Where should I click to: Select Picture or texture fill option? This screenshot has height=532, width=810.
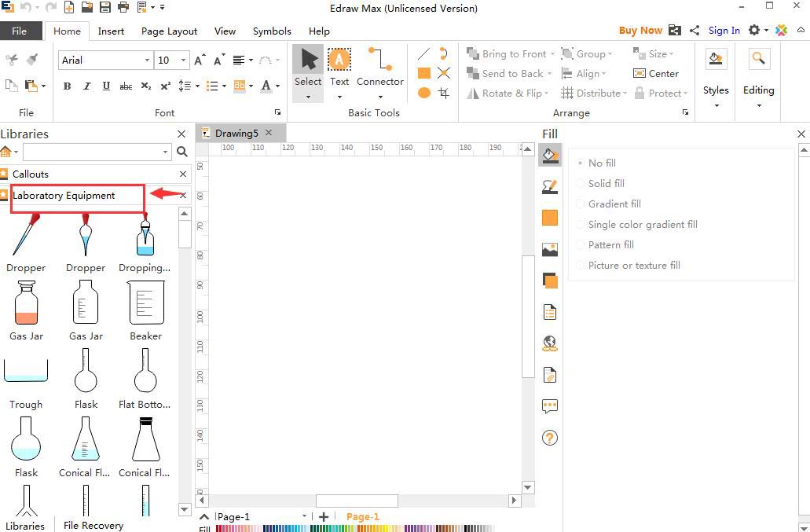click(x=629, y=265)
